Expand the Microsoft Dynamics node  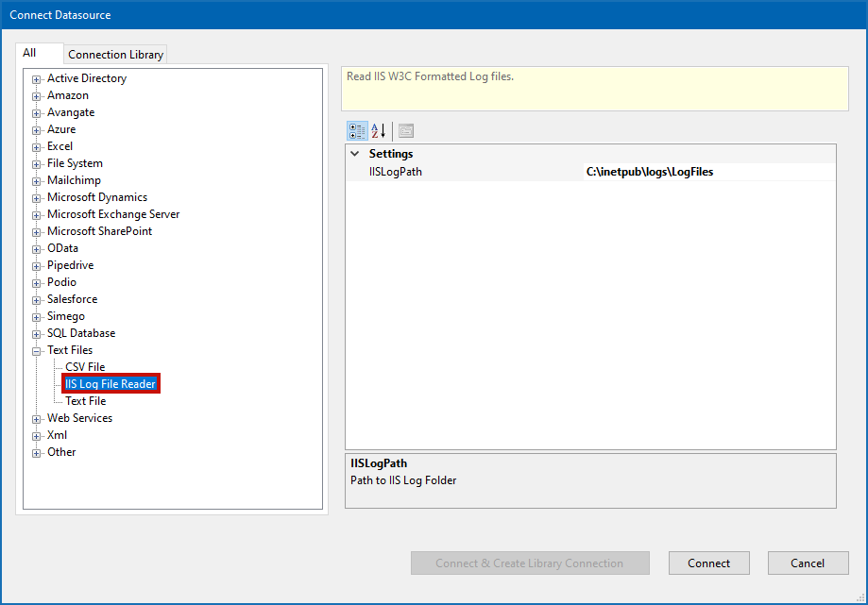pyautogui.click(x=37, y=198)
